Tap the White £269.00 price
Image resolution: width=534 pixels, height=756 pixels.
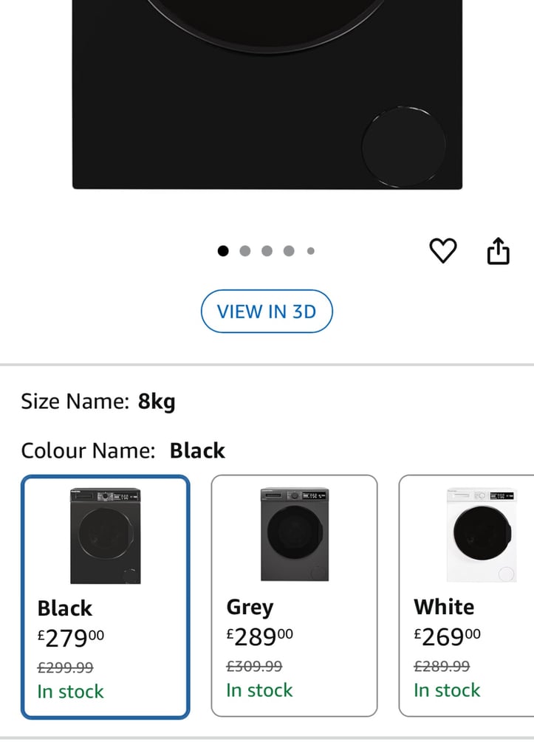point(447,637)
